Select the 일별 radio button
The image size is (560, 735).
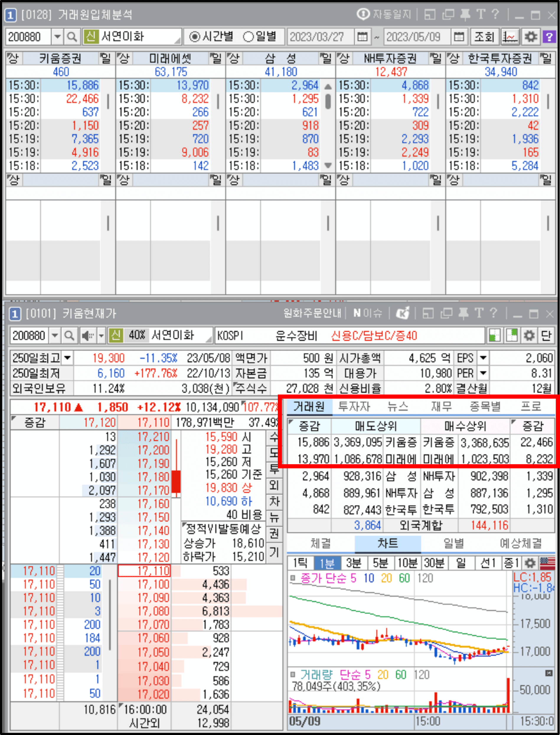click(x=248, y=37)
